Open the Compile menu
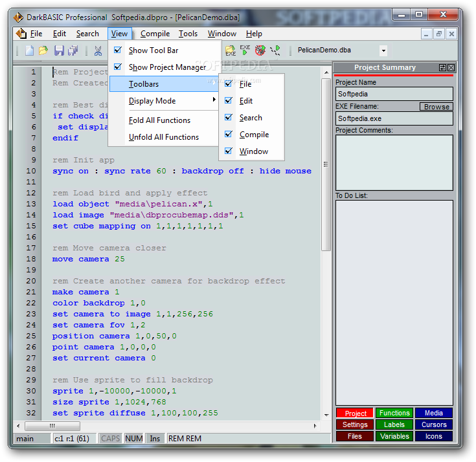The height and width of the screenshot is (462, 476). click(x=155, y=34)
